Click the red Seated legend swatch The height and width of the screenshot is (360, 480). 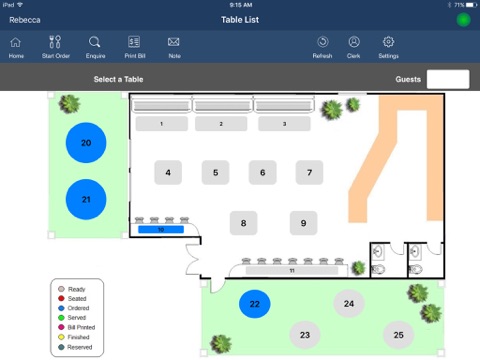(61, 298)
